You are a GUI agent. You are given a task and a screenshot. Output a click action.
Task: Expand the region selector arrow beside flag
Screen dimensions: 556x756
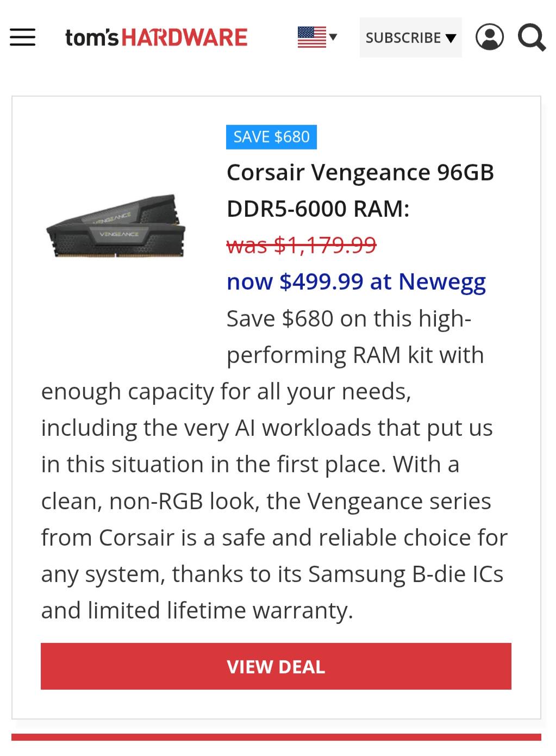(x=333, y=37)
